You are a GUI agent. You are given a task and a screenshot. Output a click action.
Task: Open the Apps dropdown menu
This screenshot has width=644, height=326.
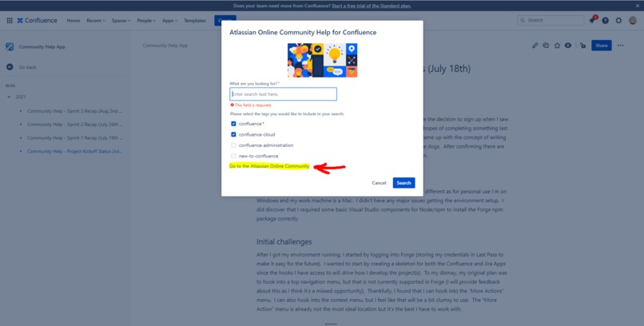pyautogui.click(x=169, y=21)
